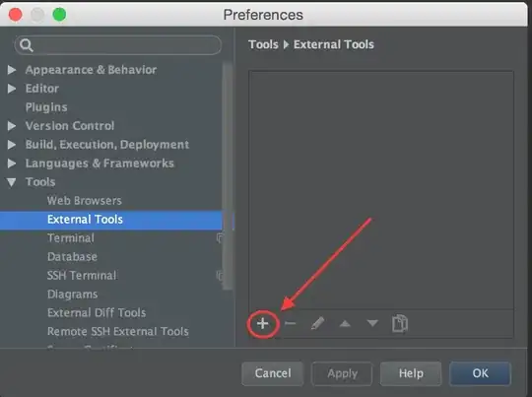Open Diagrams settings
532x397 pixels.
(x=72, y=294)
